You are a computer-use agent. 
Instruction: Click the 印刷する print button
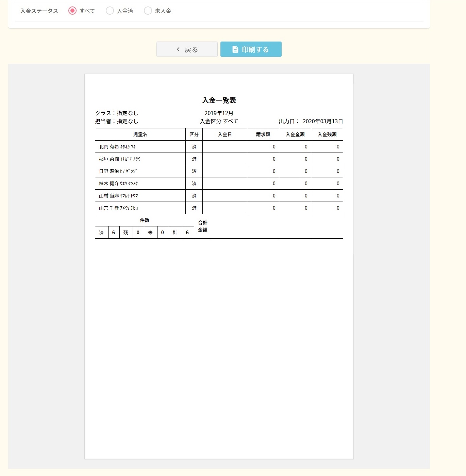pos(251,49)
